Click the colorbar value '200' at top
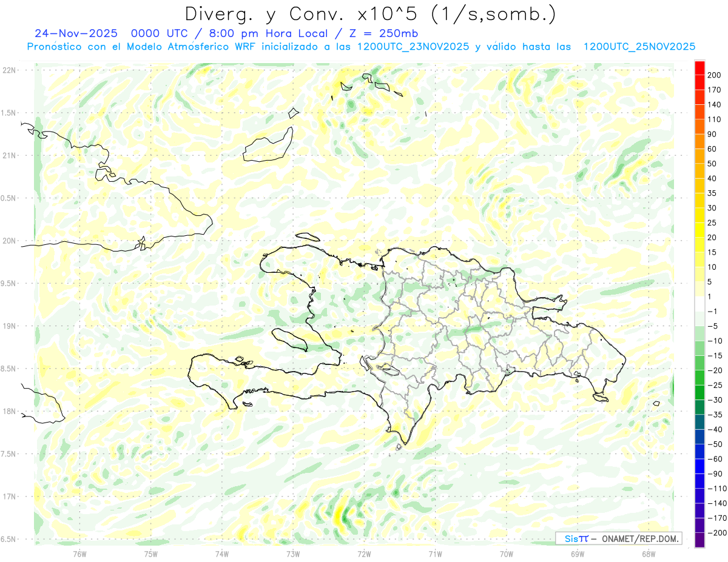This screenshot has width=728, height=562. pos(715,75)
